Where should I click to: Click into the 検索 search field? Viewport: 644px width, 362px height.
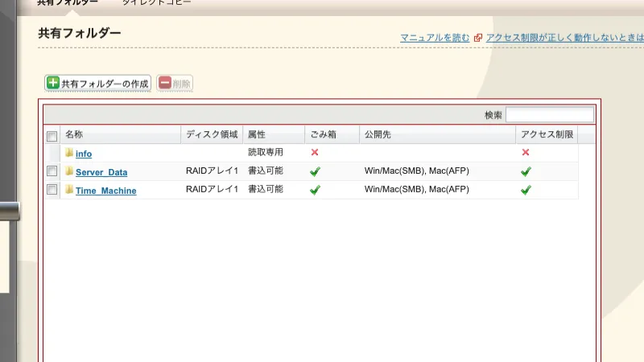549,115
